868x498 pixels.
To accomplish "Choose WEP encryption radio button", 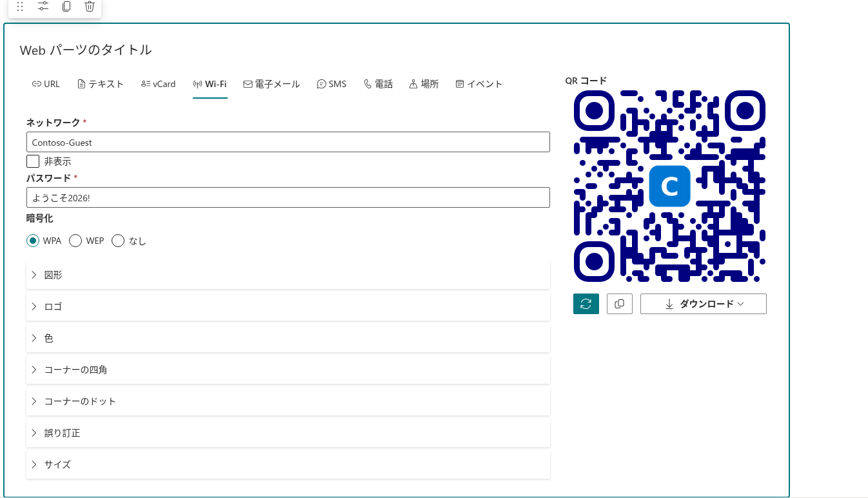I will click(75, 241).
